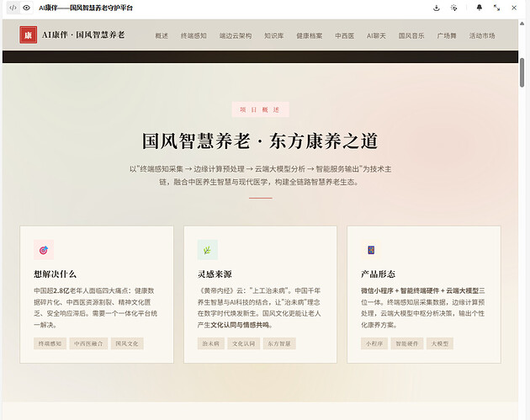Click the 灵感来源 card heading

(x=215, y=274)
